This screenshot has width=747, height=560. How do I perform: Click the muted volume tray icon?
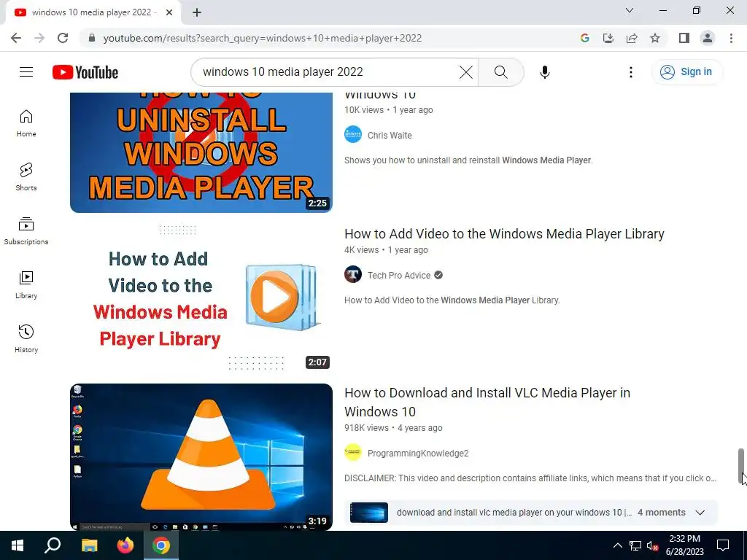point(653,545)
